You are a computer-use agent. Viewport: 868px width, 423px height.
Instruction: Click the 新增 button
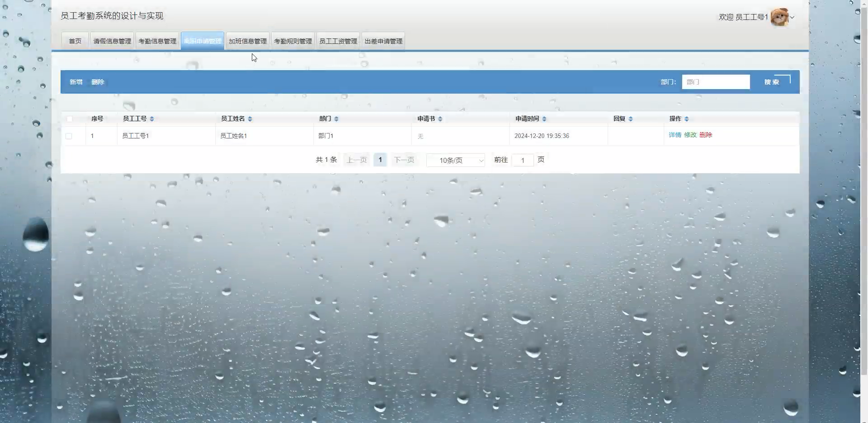(75, 82)
